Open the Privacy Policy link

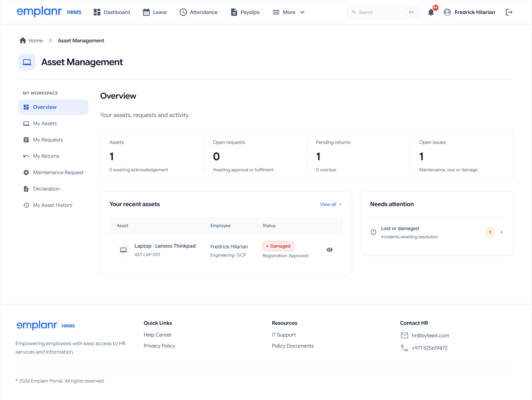160,346
